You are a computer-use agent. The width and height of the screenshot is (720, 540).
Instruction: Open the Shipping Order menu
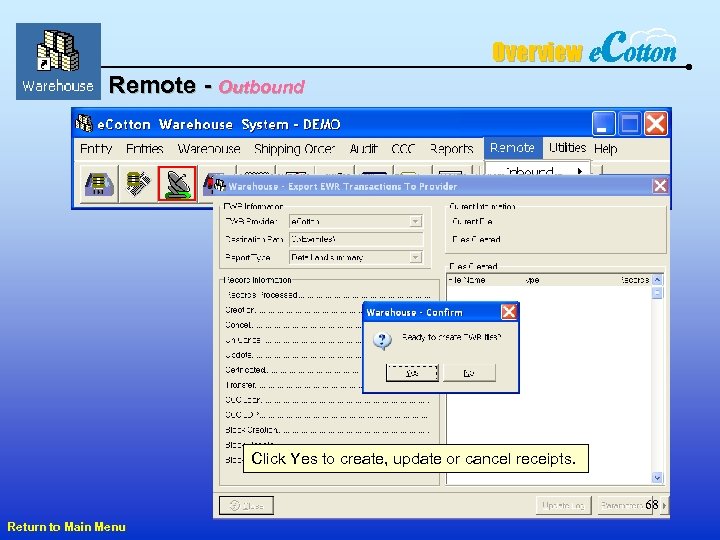point(294,149)
